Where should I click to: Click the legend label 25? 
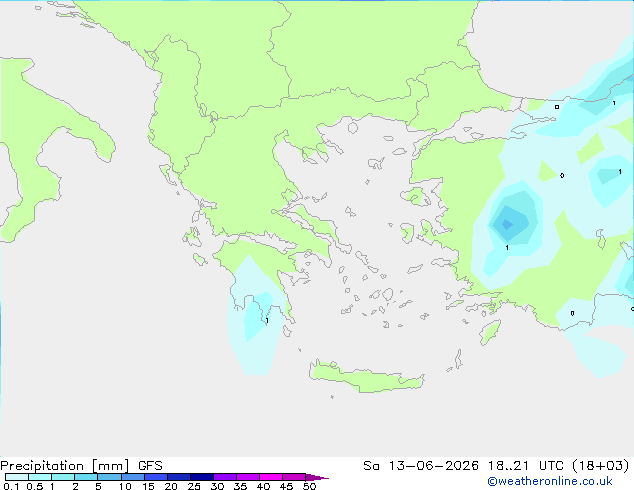tap(194, 486)
